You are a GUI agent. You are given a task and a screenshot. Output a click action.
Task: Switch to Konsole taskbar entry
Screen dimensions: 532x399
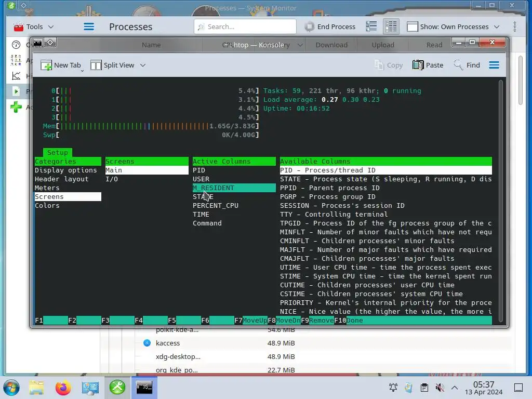tap(144, 387)
